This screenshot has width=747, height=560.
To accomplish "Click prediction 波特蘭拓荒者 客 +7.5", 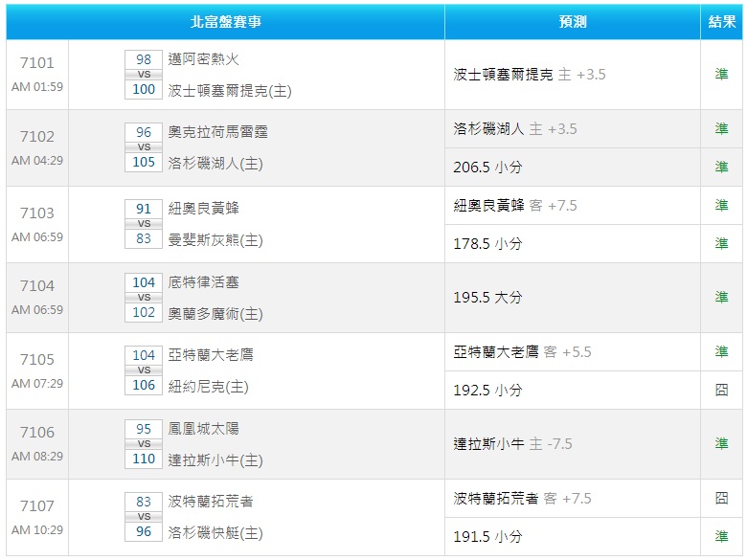I will click(522, 499).
